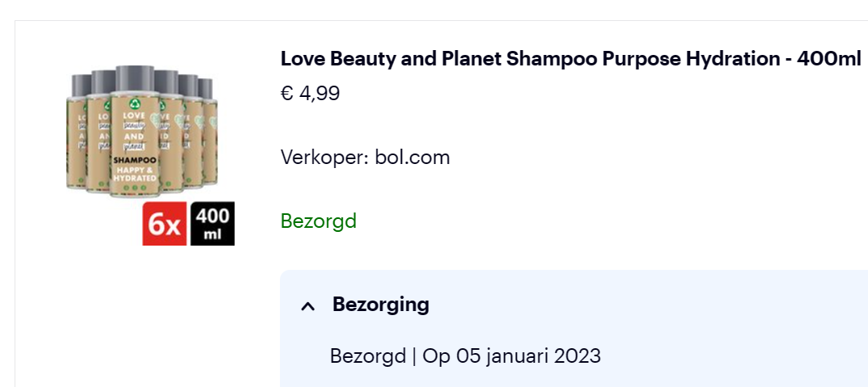868x387 pixels.
Task: Click the Bezorgd word in the delivery details line
Action: pyautogui.click(x=367, y=356)
